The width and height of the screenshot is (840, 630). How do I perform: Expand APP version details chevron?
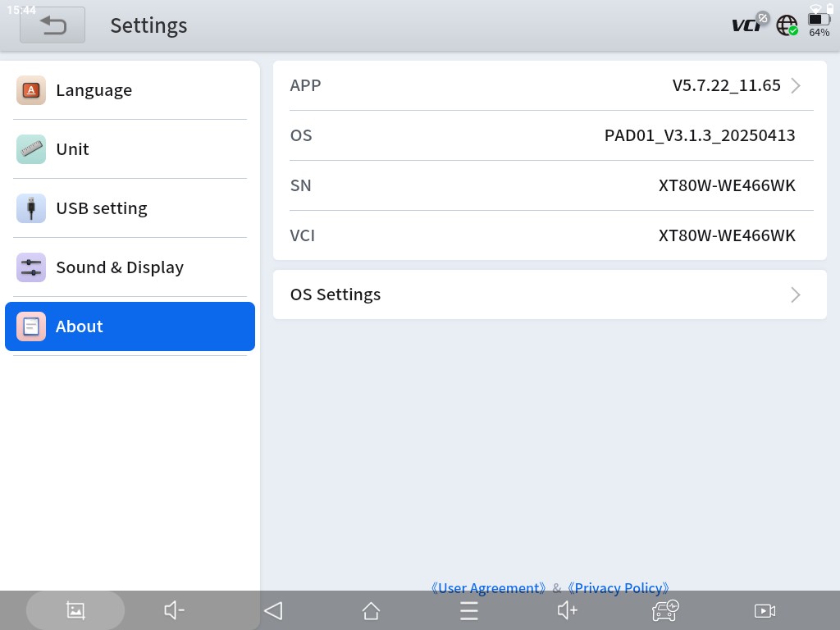coord(795,85)
